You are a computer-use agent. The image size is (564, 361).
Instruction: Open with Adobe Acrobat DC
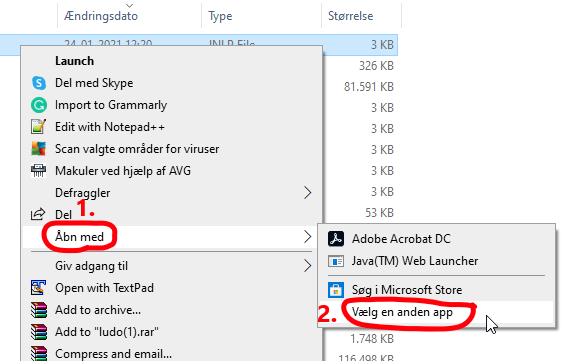[x=436, y=239]
